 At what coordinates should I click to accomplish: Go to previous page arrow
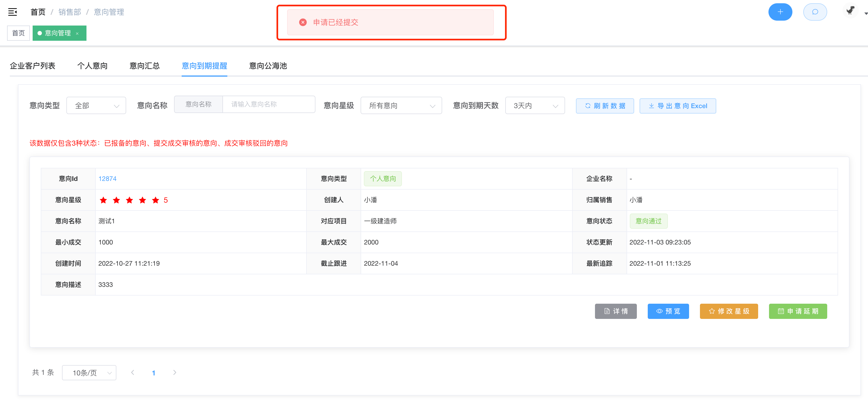coord(133,372)
